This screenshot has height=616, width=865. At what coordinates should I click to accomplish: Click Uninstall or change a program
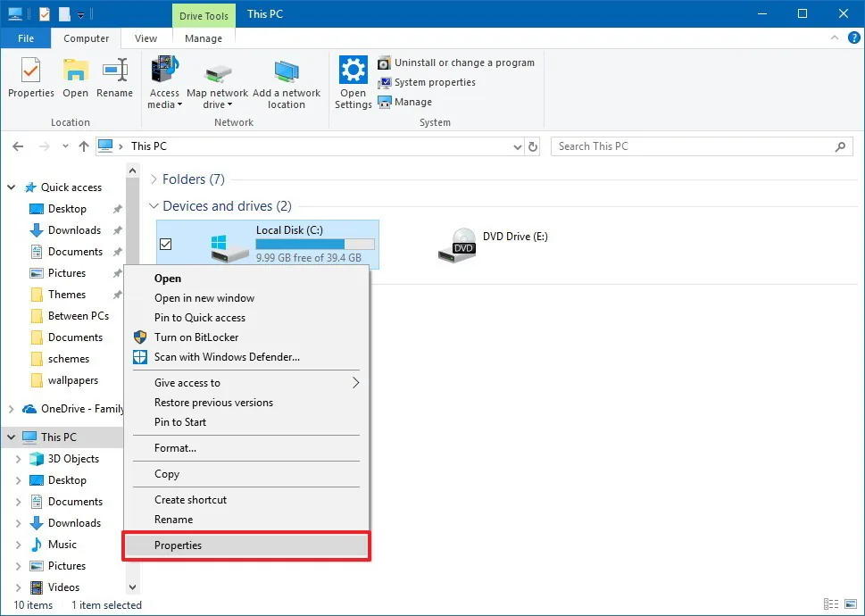click(x=456, y=62)
